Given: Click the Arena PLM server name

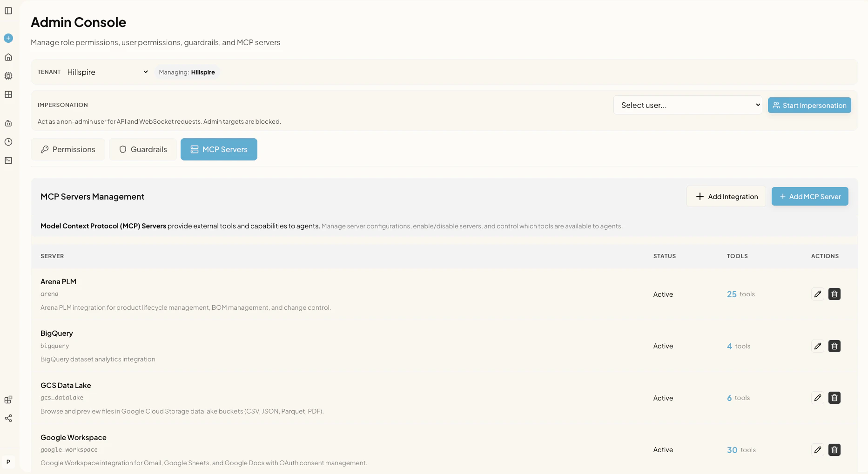Looking at the screenshot, I should [58, 282].
